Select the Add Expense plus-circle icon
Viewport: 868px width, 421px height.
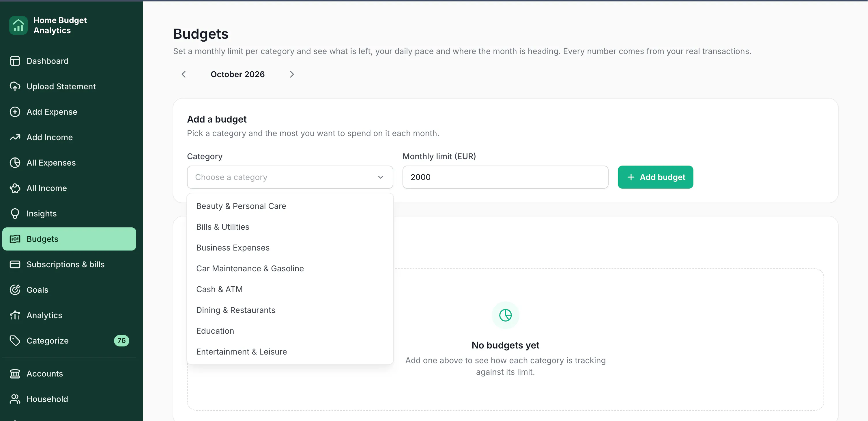(15, 112)
